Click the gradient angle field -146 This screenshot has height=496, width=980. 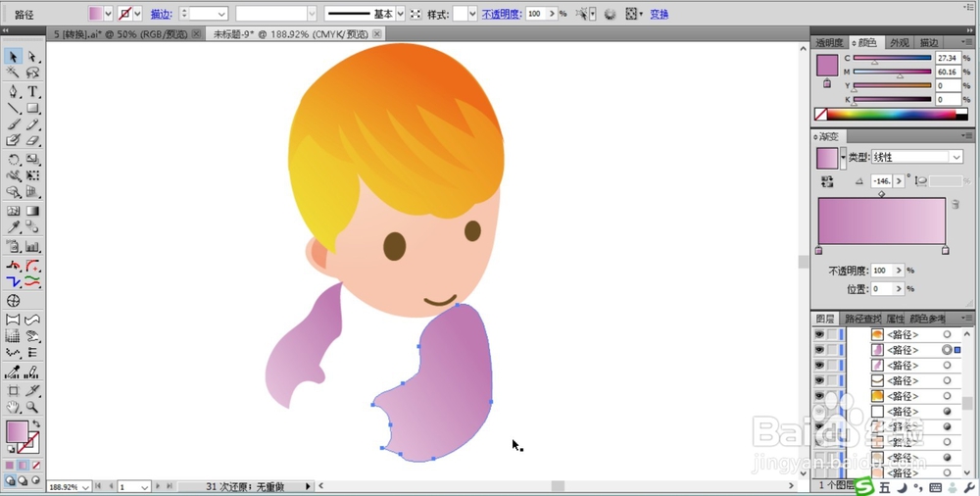click(883, 180)
